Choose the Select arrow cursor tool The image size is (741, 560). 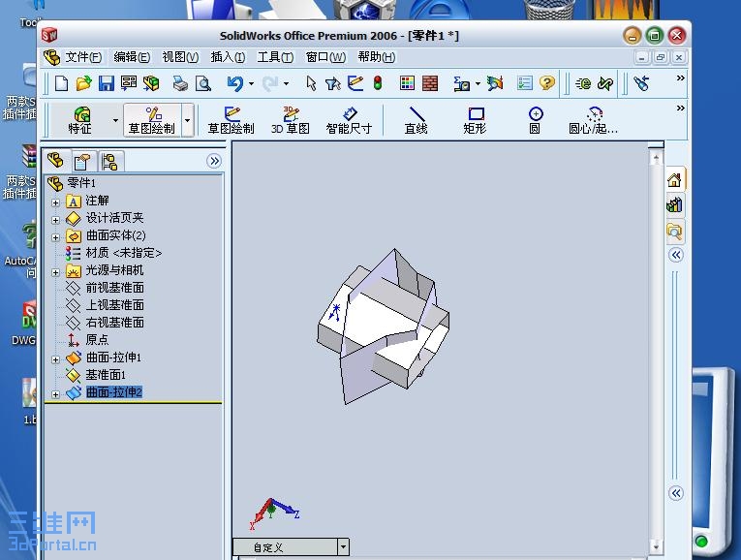(311, 83)
